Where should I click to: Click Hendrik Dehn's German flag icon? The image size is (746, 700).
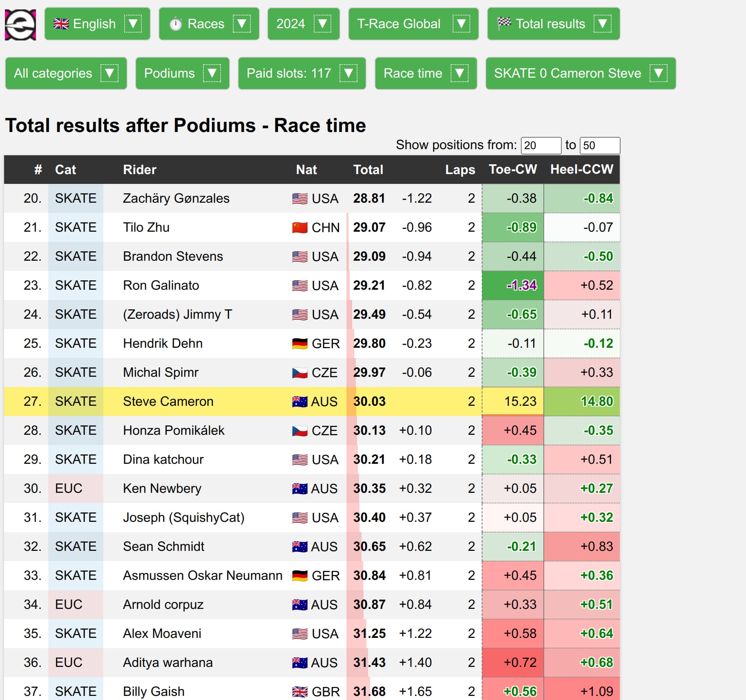tap(299, 344)
